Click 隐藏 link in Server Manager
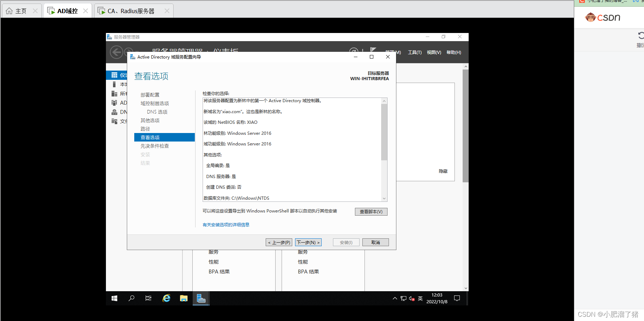 pyautogui.click(x=443, y=171)
